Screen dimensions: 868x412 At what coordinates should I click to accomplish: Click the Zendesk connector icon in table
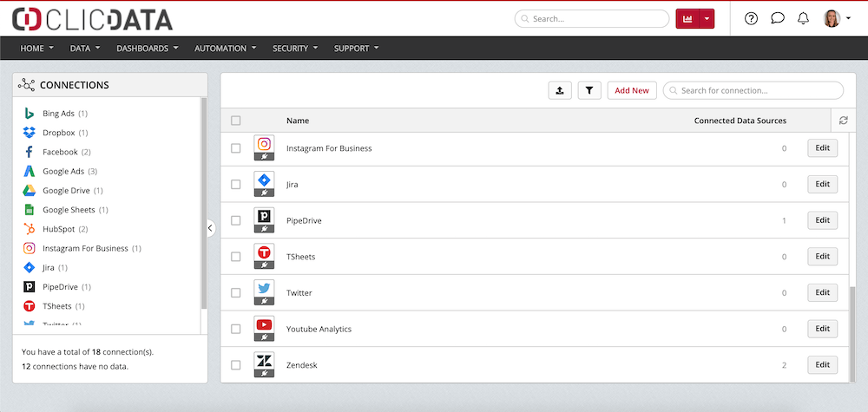(264, 365)
